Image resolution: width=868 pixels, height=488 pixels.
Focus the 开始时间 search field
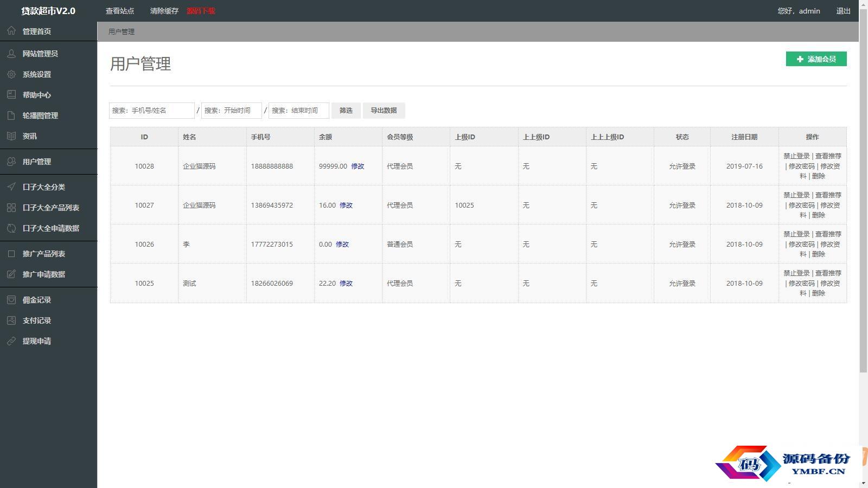pyautogui.click(x=232, y=111)
